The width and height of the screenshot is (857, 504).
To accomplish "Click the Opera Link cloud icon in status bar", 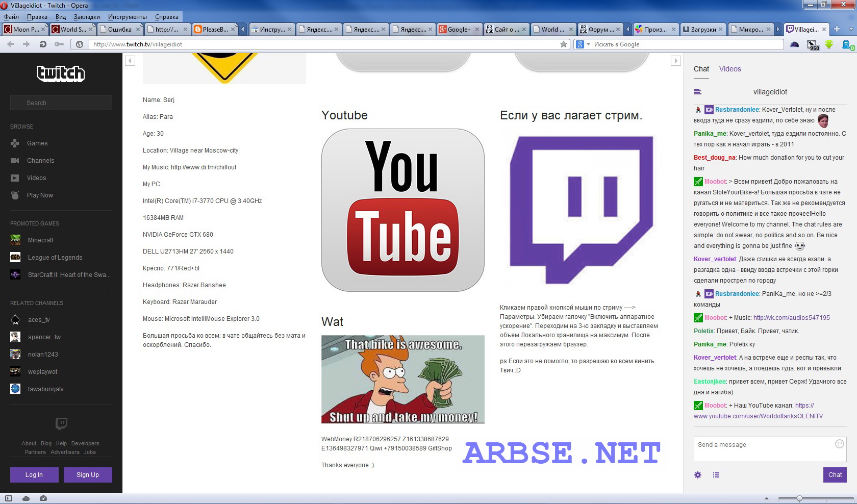I will coord(26,498).
